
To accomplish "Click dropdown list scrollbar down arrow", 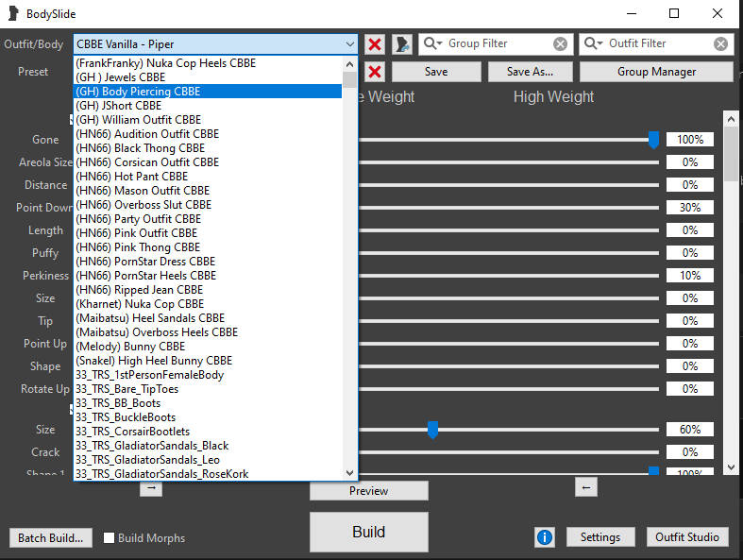I will click(x=349, y=473).
